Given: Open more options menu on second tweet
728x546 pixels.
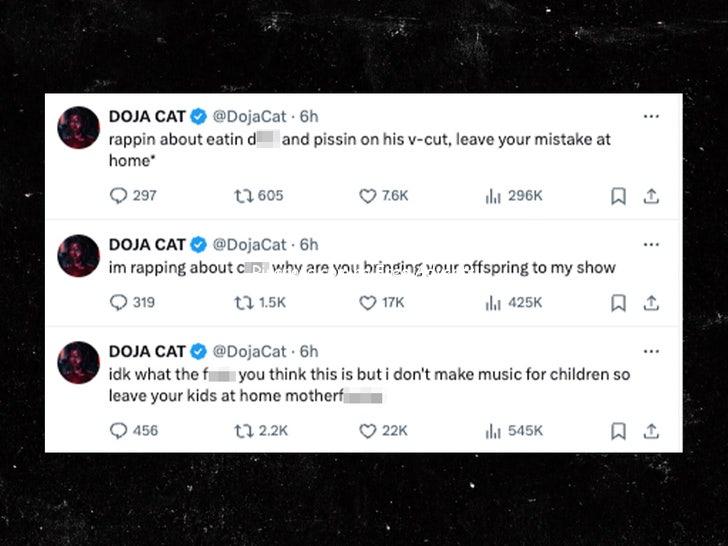Looking at the screenshot, I should (x=651, y=244).
